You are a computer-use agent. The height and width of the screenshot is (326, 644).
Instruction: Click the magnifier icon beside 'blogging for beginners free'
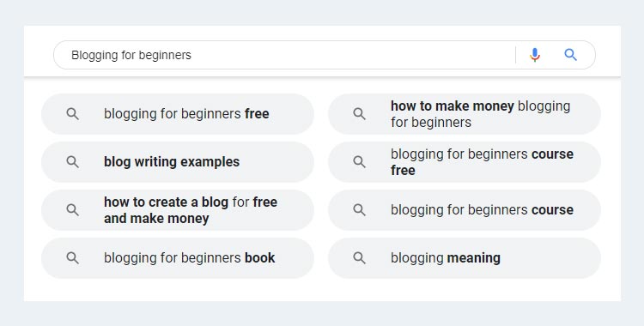click(x=73, y=114)
